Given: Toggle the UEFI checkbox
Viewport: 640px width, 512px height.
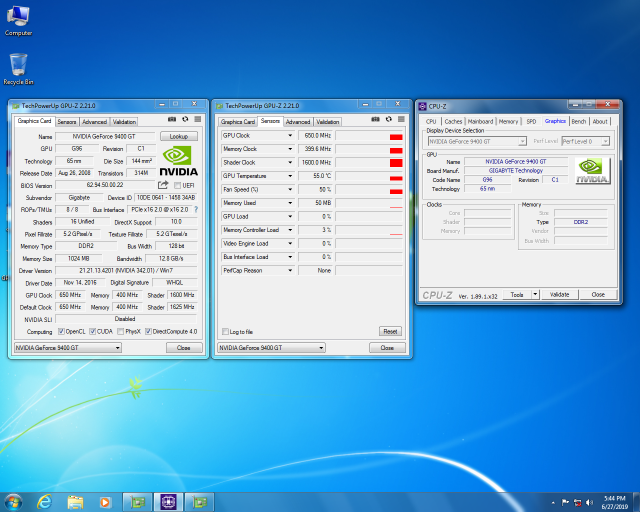Looking at the screenshot, I should [x=177, y=185].
